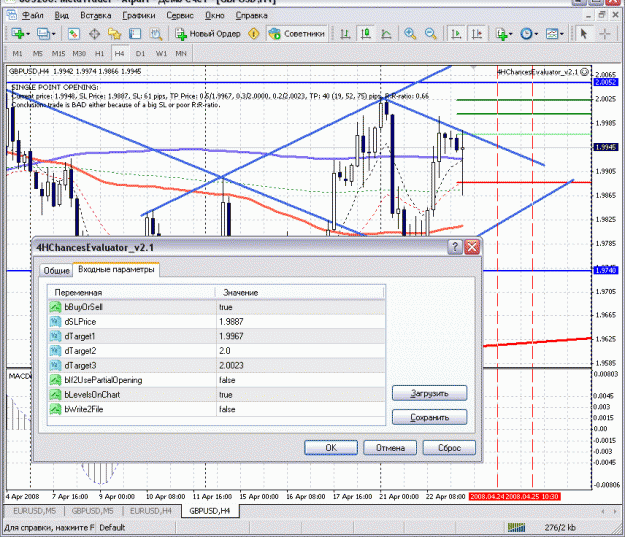Viewport: 625px width, 537px height.
Task: Open the Strategy Tester magnifier icon
Action: click(156, 34)
